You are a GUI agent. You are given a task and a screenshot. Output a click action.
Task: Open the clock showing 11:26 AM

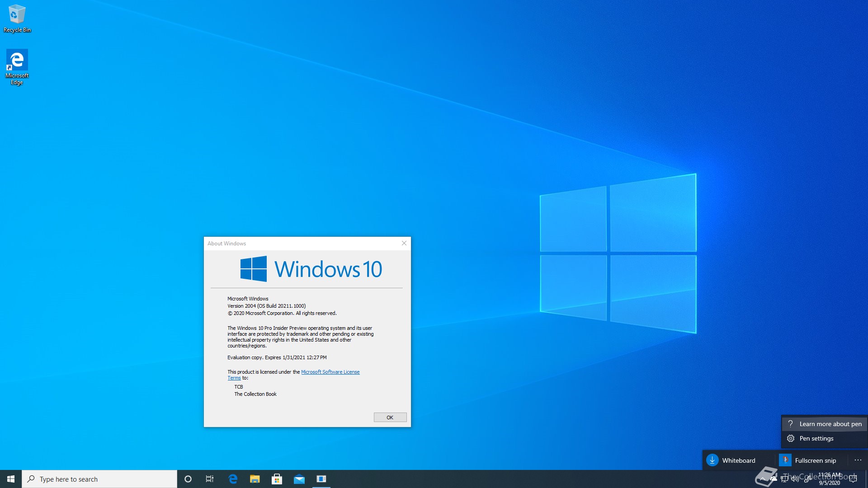830,479
